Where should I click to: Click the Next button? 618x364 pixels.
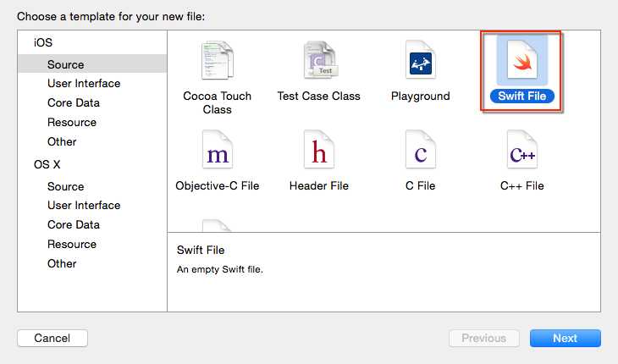566,338
